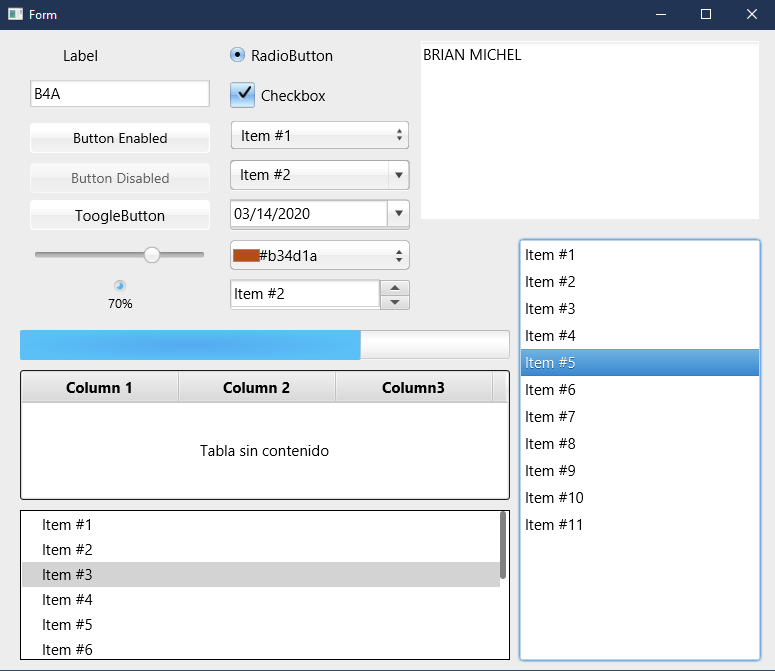Select Item #3 in right blue list
The width and height of the screenshot is (775, 671).
click(x=640, y=309)
